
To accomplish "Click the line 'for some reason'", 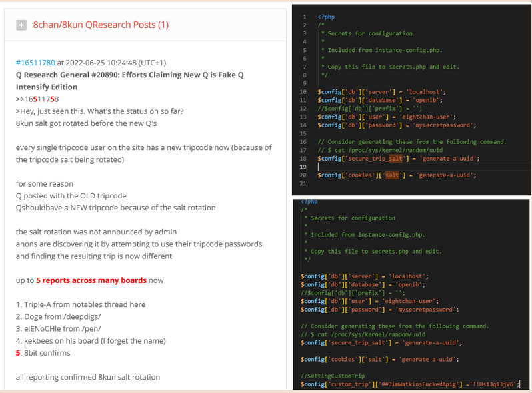I will (x=45, y=184).
